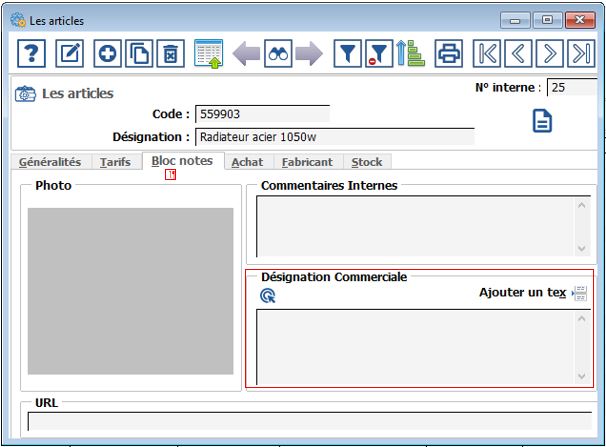Jump to last record
The height and width of the screenshot is (447, 606).
(x=581, y=53)
